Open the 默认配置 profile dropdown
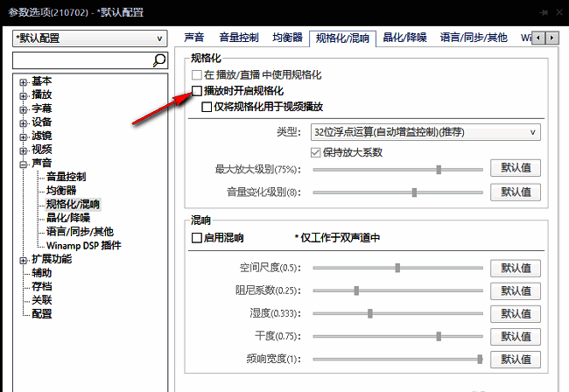 [x=90, y=38]
